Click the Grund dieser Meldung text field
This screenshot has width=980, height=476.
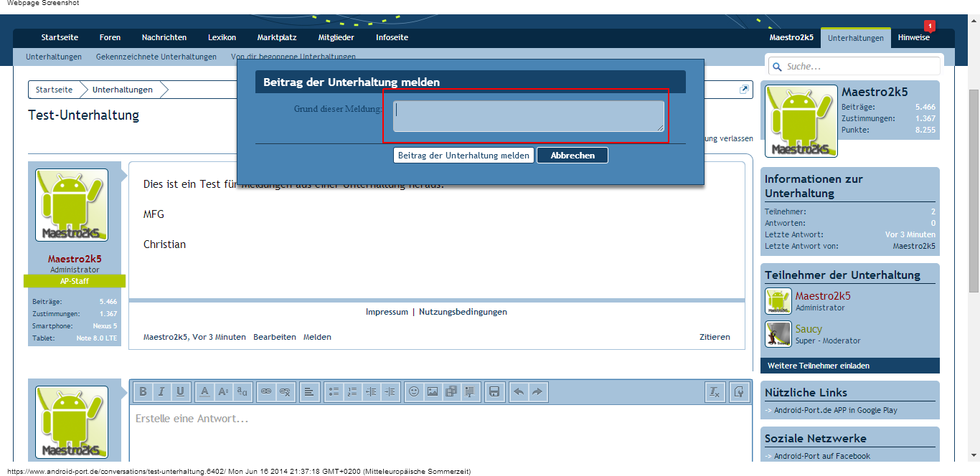[x=528, y=116]
